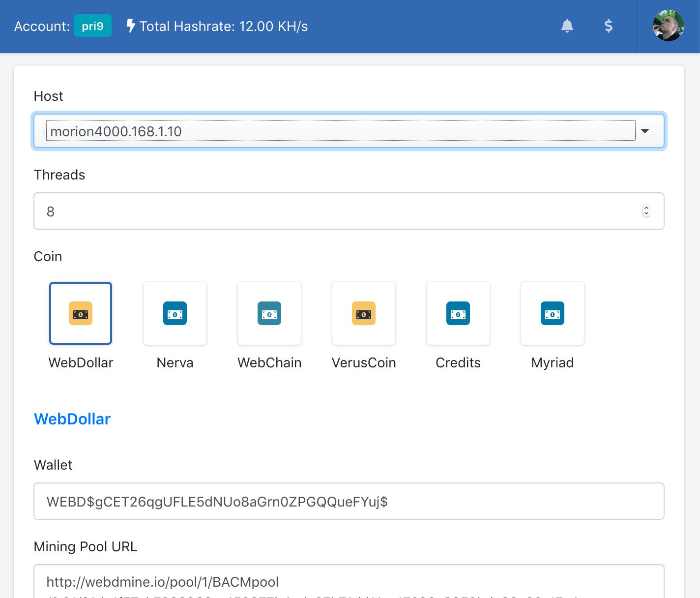Open the blue WebDollar heading link

[72, 419]
